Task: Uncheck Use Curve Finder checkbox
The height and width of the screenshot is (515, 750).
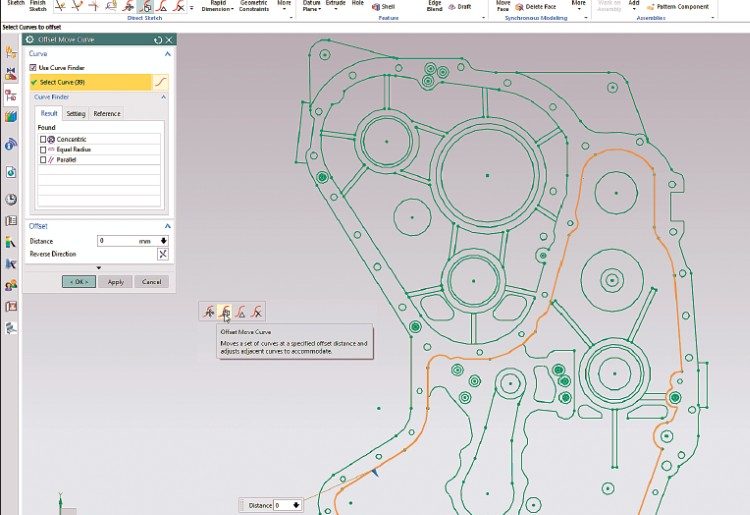Action: [x=33, y=67]
